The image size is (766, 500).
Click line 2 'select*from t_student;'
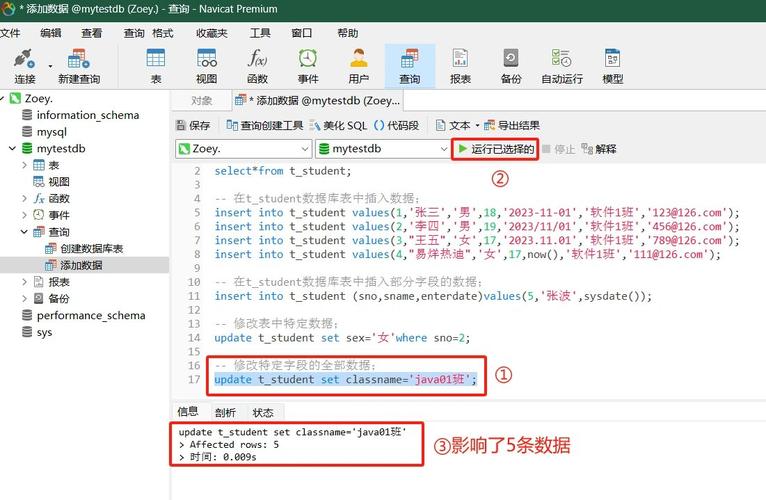283,171
